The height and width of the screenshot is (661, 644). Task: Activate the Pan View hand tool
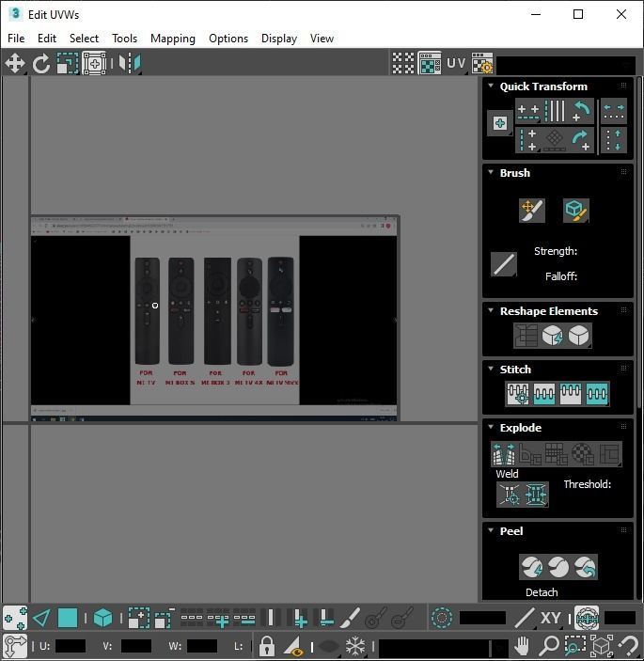click(522, 645)
